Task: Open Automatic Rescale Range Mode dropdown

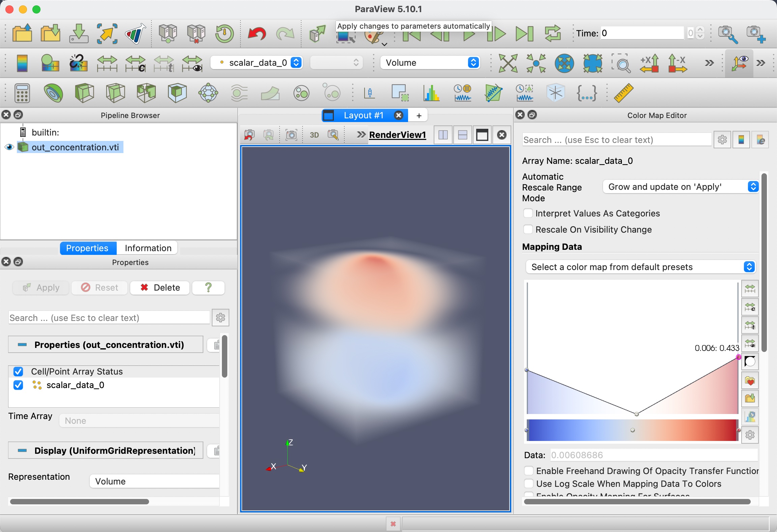Action: pyautogui.click(x=681, y=187)
